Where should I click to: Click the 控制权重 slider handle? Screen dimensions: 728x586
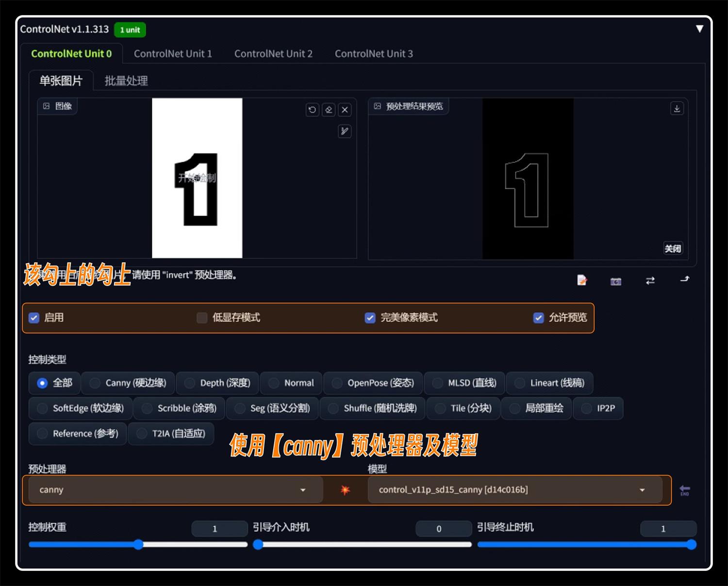pyautogui.click(x=138, y=545)
